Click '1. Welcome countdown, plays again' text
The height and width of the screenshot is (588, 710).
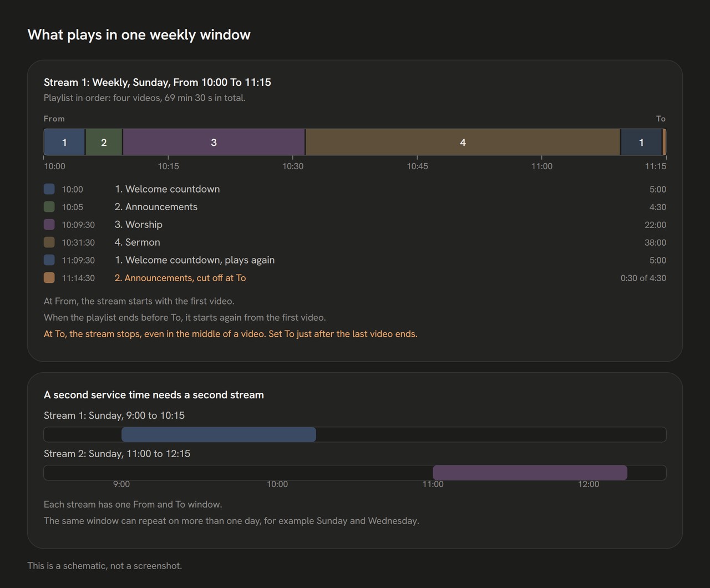click(x=195, y=260)
